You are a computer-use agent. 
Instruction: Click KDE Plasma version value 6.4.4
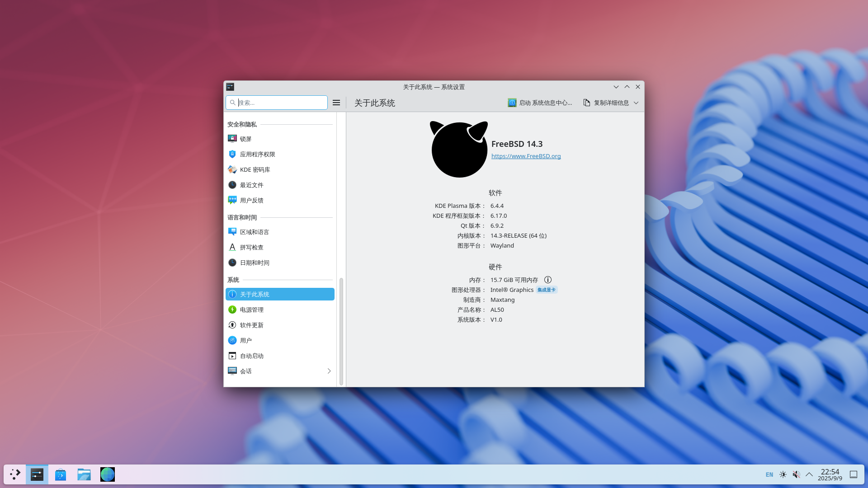point(497,206)
